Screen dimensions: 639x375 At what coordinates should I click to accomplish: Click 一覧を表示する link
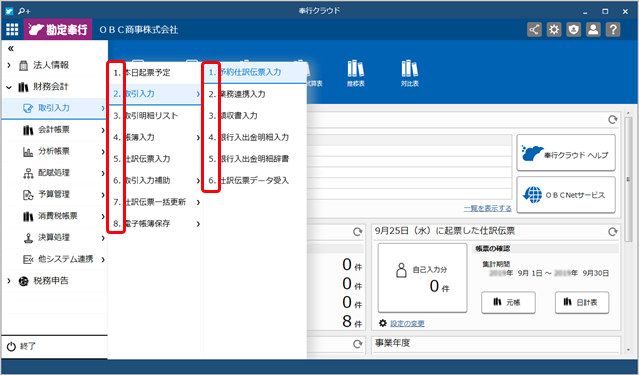pos(487,208)
